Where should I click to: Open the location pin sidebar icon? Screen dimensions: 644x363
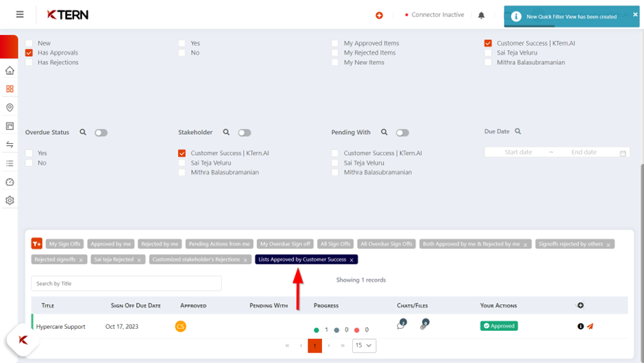[x=10, y=108]
